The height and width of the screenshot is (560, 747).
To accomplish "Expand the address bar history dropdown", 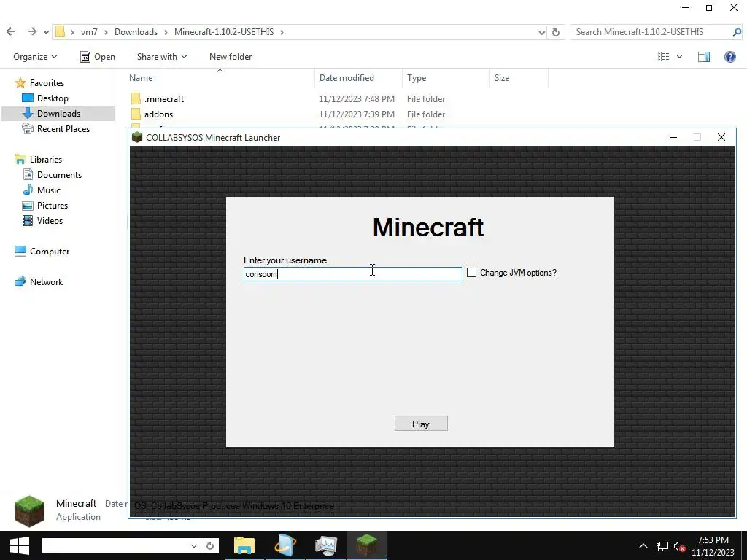I will click(542, 32).
